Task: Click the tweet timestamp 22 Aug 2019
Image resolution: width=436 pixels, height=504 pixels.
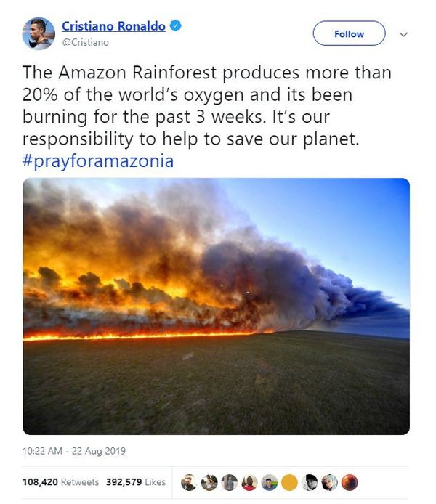Action: 73,451
